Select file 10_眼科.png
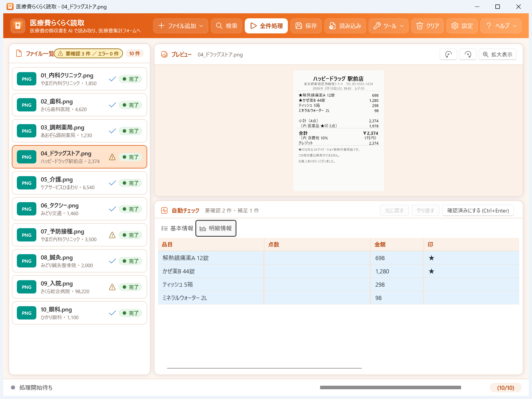This screenshot has height=399, width=532. coord(80,313)
